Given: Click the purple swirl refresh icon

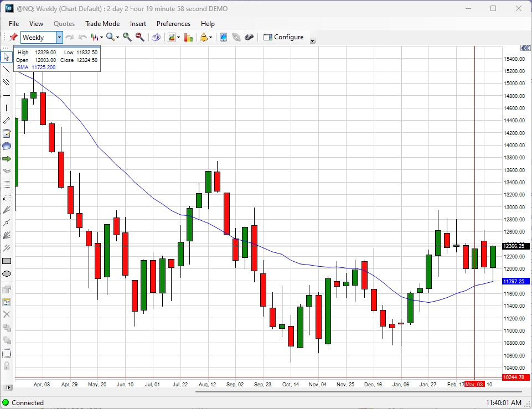Looking at the screenshot, I should (156, 37).
